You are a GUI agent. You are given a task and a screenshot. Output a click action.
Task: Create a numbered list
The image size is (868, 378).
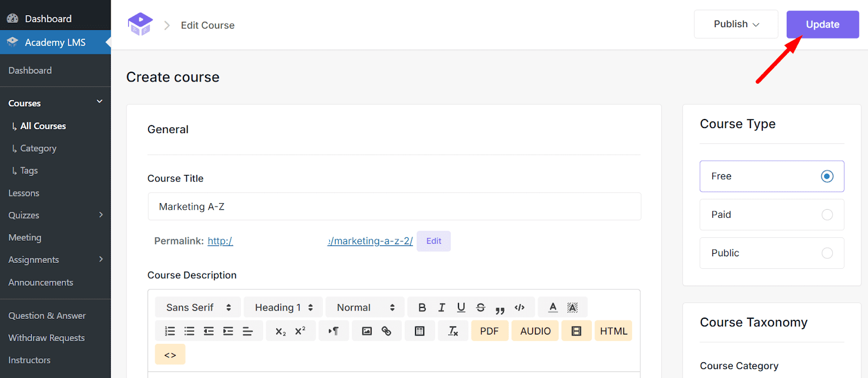click(170, 331)
